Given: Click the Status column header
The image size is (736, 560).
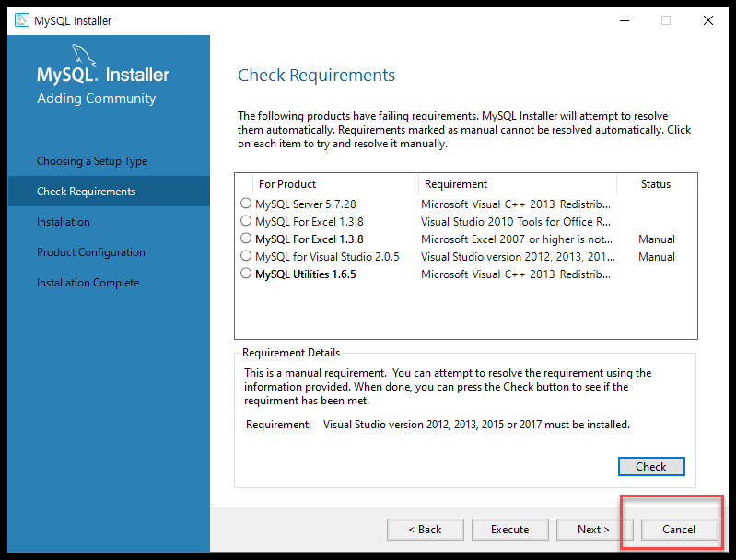Looking at the screenshot, I should click(x=656, y=184).
